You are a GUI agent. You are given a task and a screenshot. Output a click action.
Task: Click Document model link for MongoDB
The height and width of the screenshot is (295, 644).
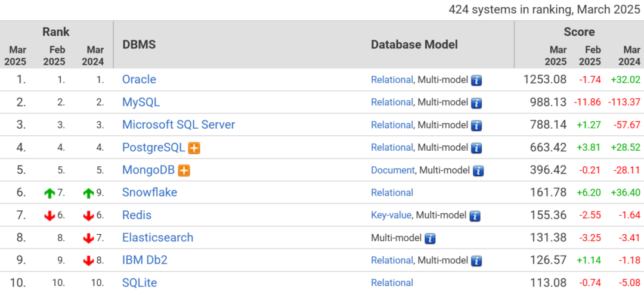(392, 170)
